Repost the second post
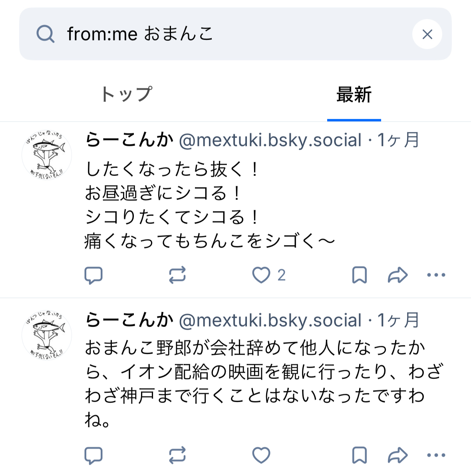This screenshot has width=471, height=476. click(177, 455)
